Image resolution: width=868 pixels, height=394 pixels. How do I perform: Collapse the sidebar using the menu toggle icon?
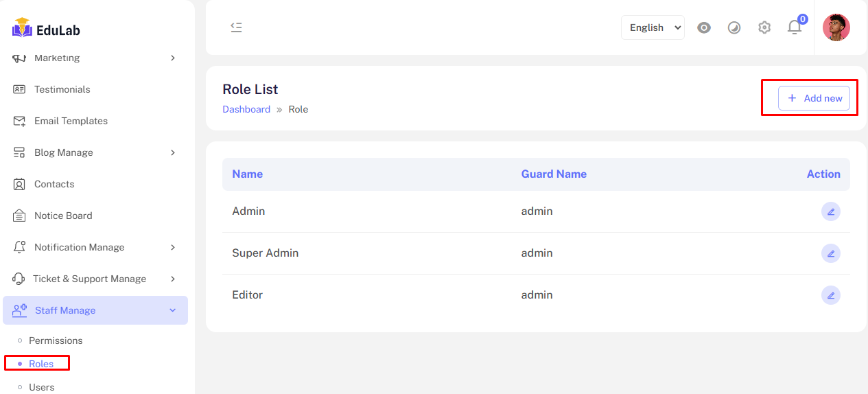(236, 27)
